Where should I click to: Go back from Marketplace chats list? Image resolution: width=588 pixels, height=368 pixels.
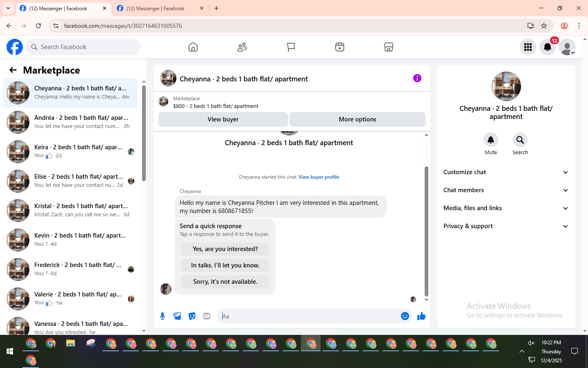pyautogui.click(x=13, y=70)
